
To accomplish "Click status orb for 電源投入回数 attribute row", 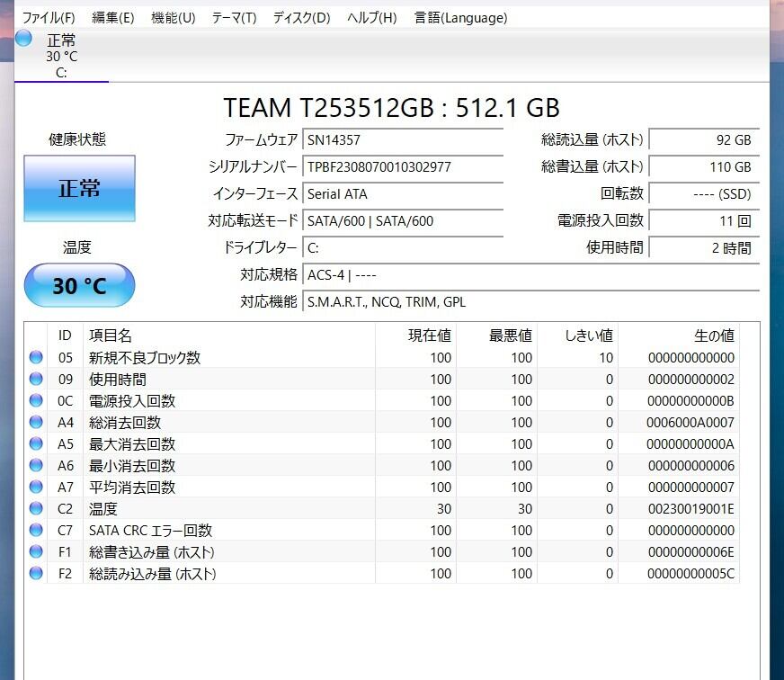I will pos(36,400).
